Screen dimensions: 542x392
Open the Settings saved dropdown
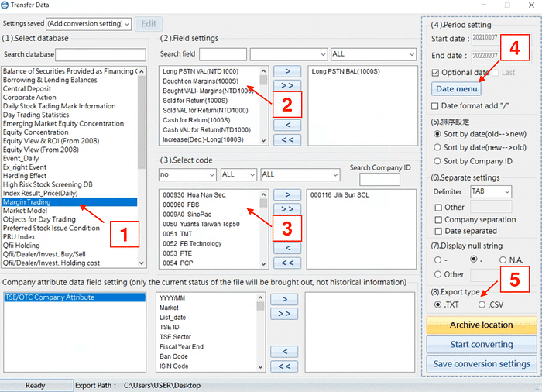pos(88,24)
